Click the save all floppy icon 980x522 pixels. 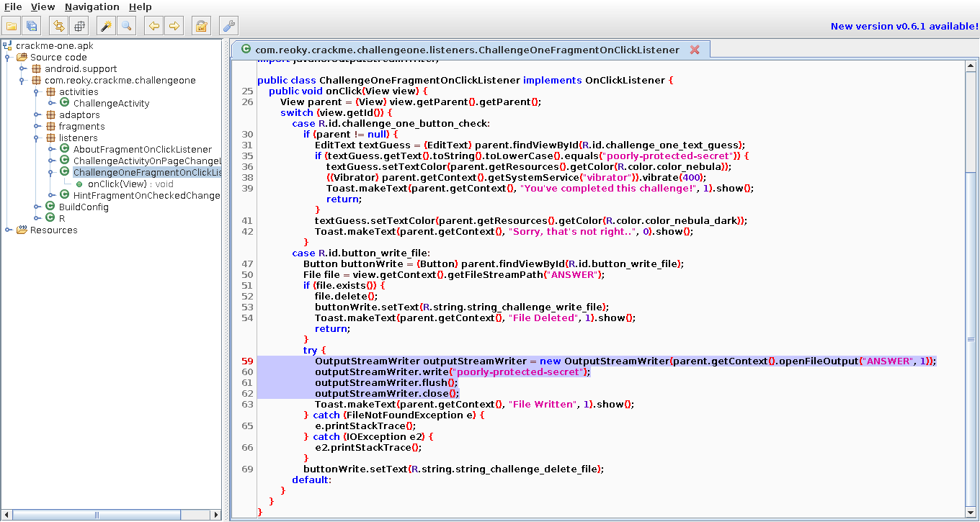pyautogui.click(x=32, y=26)
